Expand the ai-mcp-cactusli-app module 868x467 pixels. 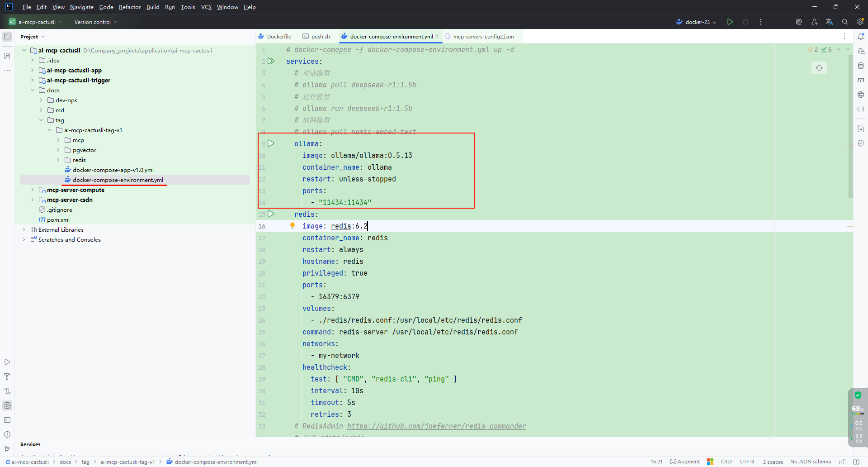pyautogui.click(x=33, y=70)
